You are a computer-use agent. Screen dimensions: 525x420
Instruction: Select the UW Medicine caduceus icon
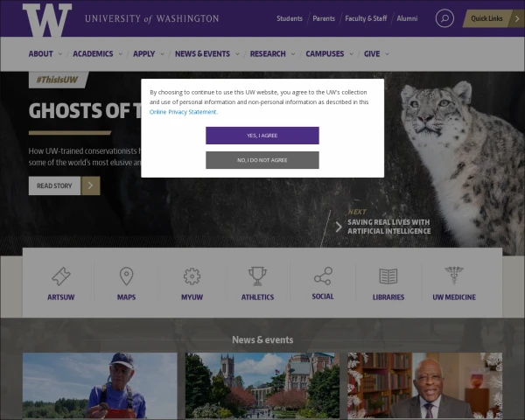[454, 276]
